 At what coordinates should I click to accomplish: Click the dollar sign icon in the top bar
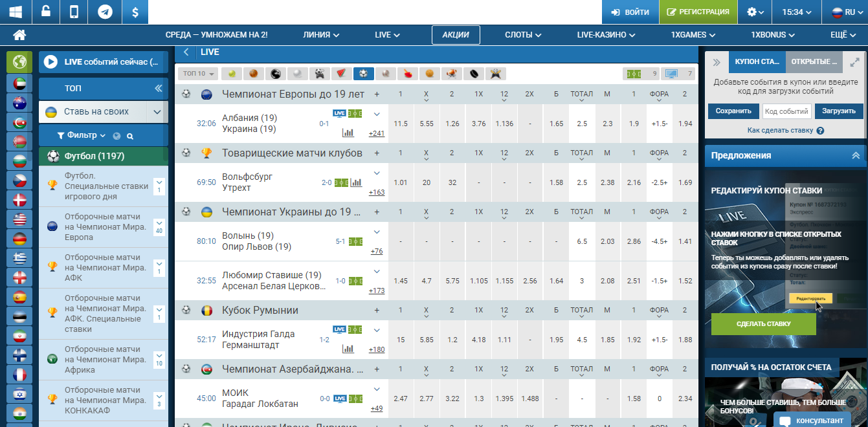tap(135, 12)
